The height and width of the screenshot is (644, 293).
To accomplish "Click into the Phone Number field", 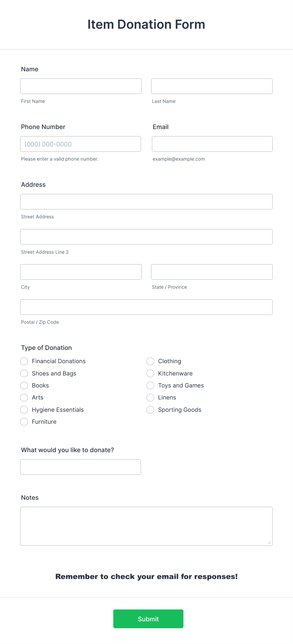I will 81,144.
